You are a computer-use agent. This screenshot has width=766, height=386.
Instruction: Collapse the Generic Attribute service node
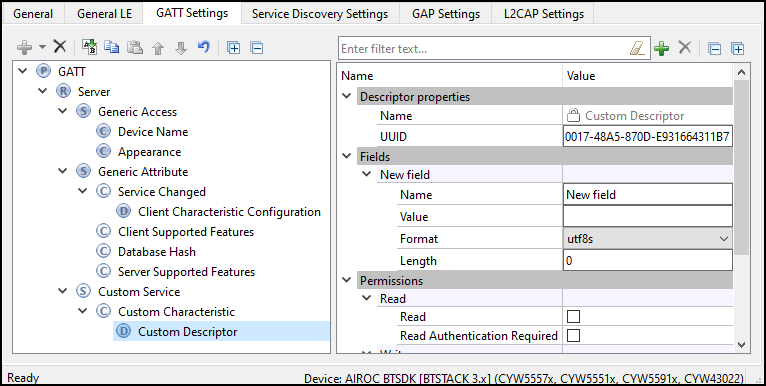(x=63, y=172)
